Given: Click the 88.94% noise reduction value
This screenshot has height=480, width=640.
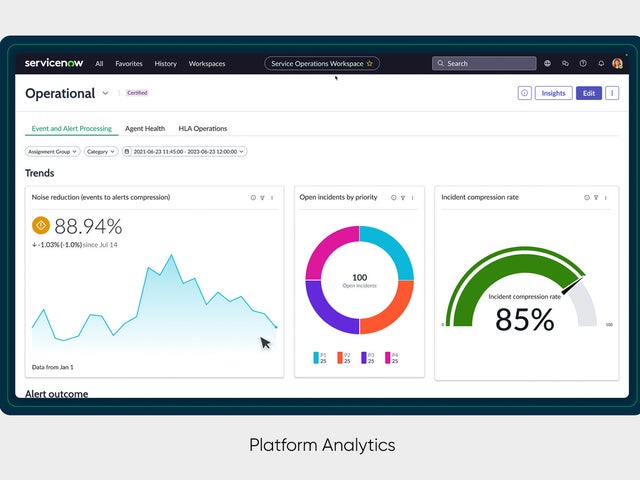Looking at the screenshot, I should click(x=88, y=226).
